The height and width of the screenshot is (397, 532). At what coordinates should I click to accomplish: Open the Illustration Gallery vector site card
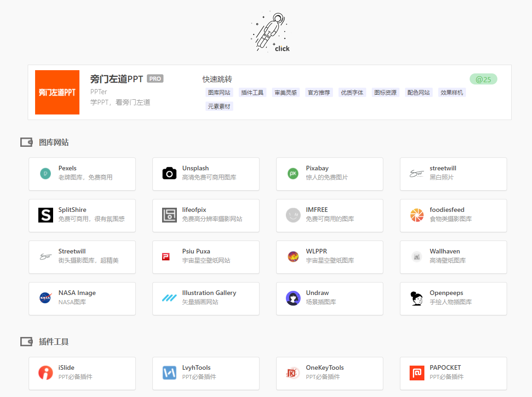click(x=206, y=298)
